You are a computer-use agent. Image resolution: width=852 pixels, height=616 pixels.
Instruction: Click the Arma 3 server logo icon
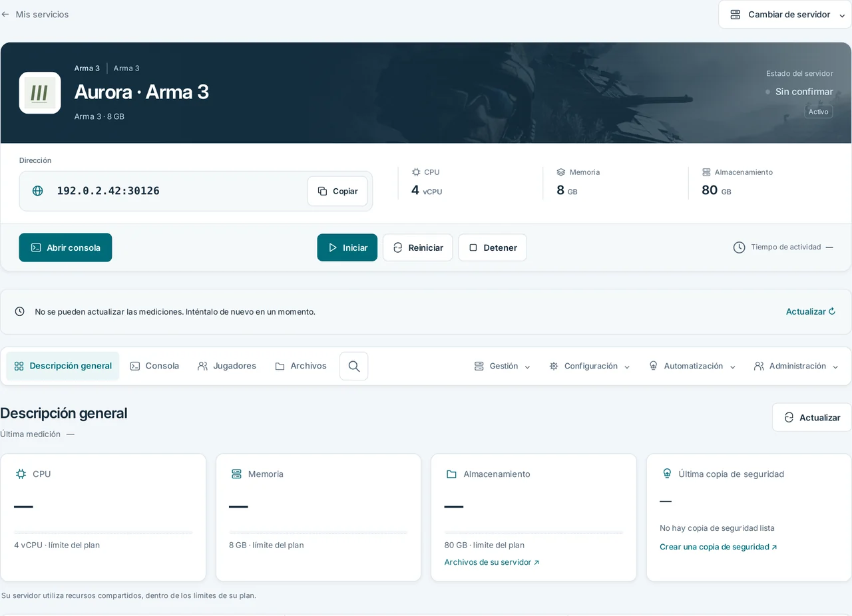pos(40,92)
